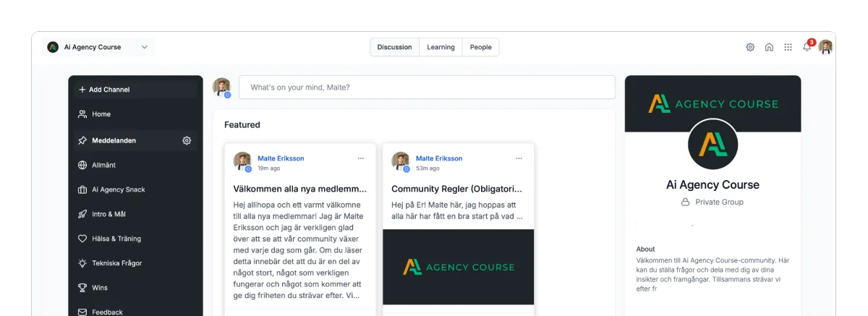Open post 'Community Regler (Obligatori...'
The height and width of the screenshot is (316, 868).
click(456, 189)
